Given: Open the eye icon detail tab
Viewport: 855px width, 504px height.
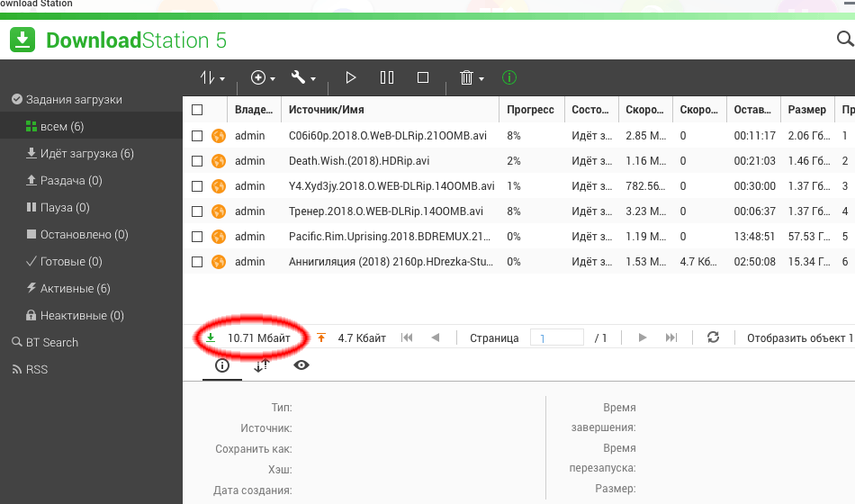Looking at the screenshot, I should tap(301, 365).
